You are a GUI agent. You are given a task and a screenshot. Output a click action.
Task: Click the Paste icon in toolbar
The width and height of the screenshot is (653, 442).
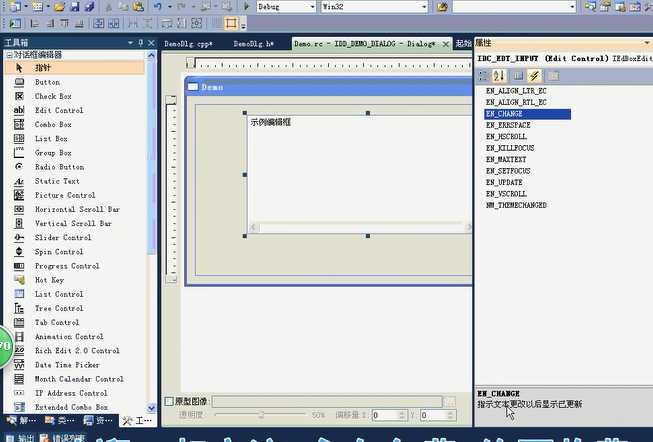138,7
